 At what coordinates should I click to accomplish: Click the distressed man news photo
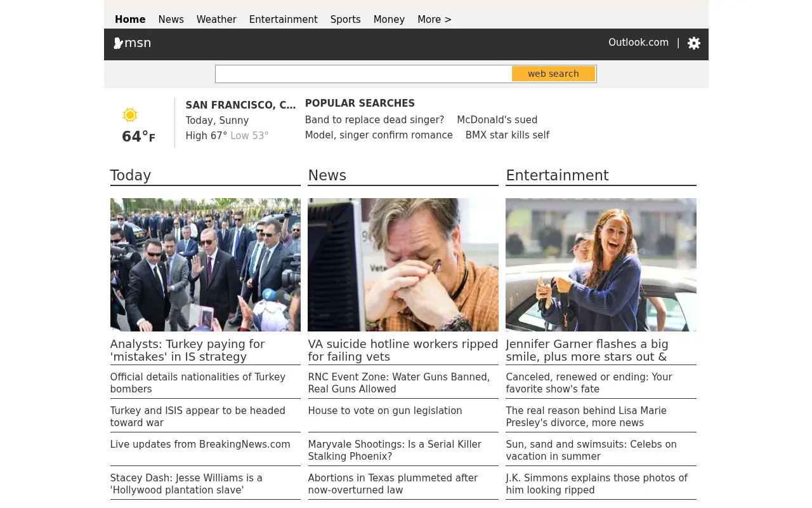403,265
